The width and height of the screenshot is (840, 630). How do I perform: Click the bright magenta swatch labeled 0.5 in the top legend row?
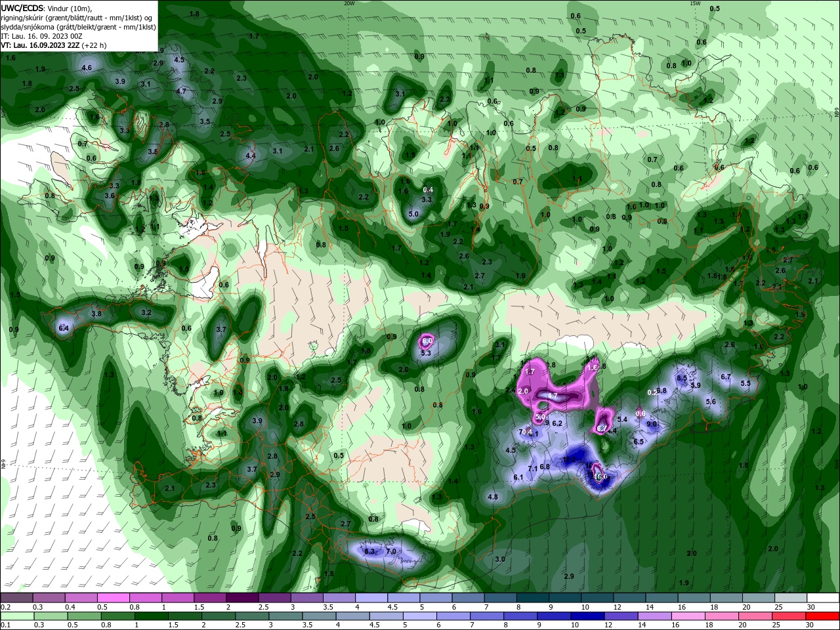tap(113, 598)
